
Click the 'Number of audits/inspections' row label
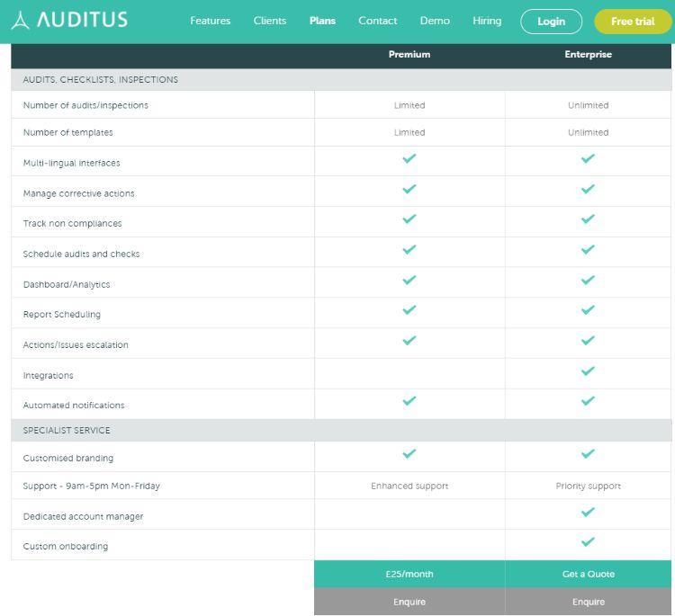85,105
